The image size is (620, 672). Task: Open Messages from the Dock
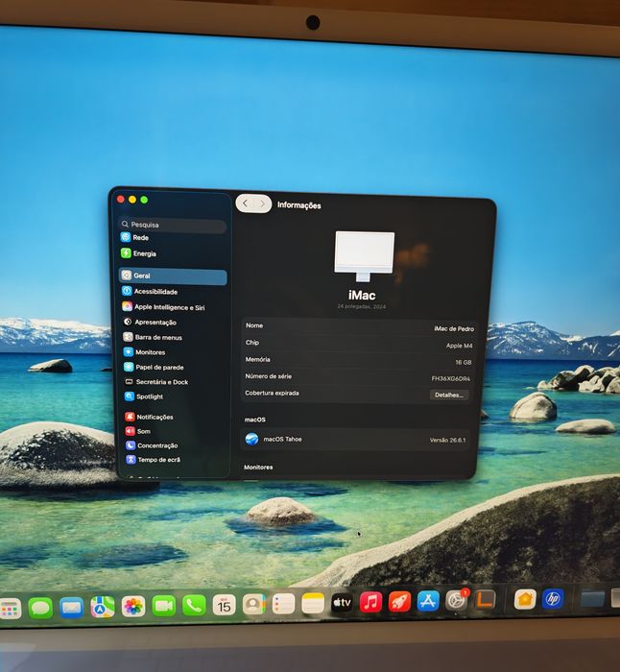(40, 608)
